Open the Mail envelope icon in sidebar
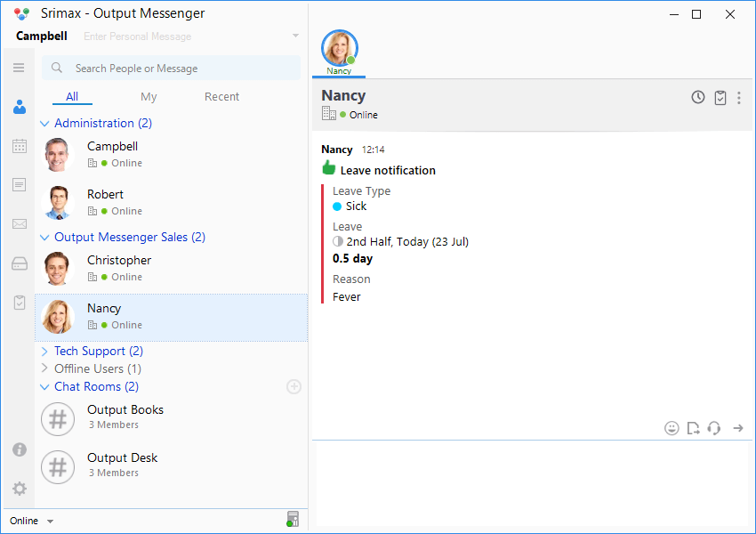Screen dimensions: 756x534 (x=20, y=223)
